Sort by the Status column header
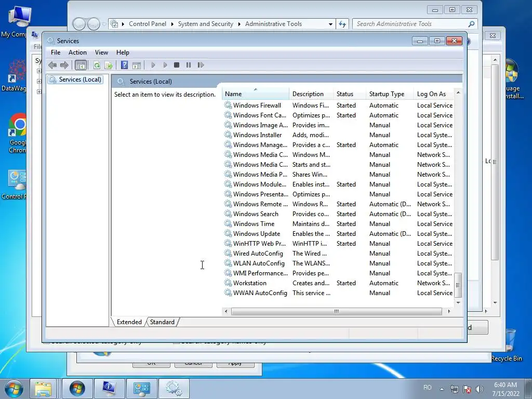The image size is (532, 399). 350,94
